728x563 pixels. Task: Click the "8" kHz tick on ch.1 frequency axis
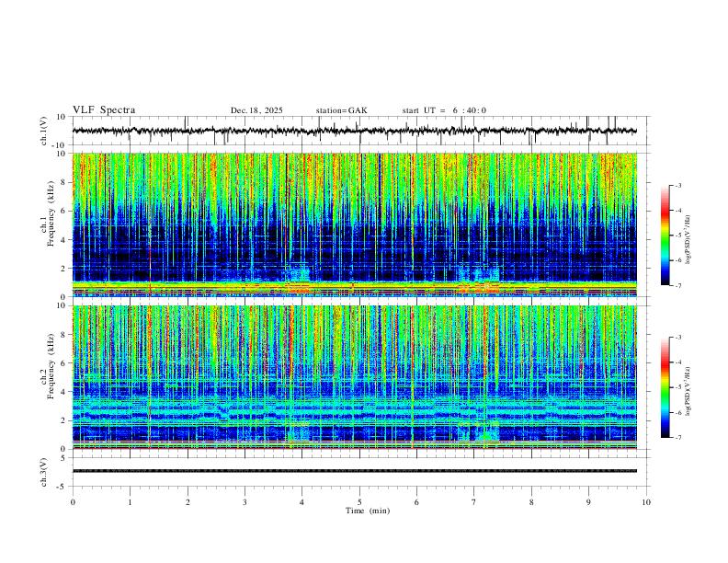pos(64,182)
